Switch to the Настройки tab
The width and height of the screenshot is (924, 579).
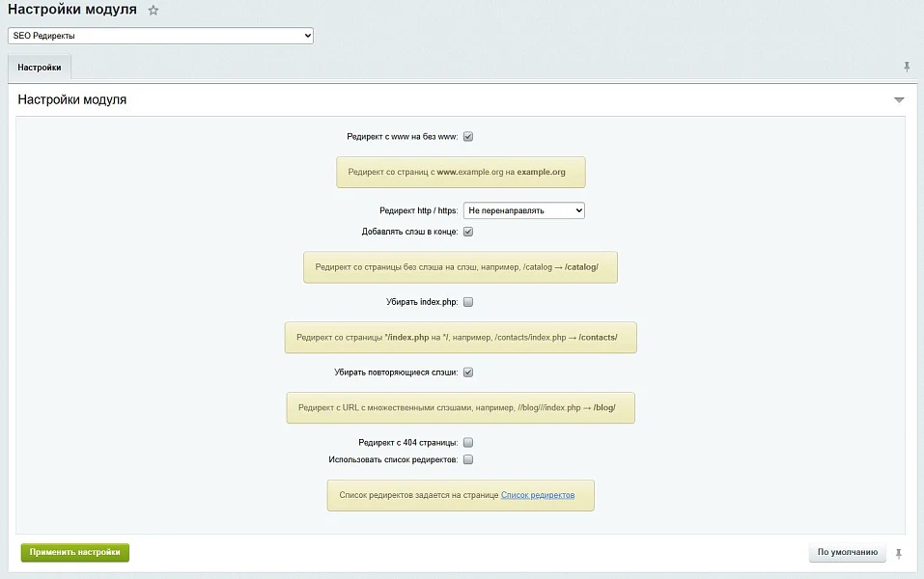[x=40, y=68]
